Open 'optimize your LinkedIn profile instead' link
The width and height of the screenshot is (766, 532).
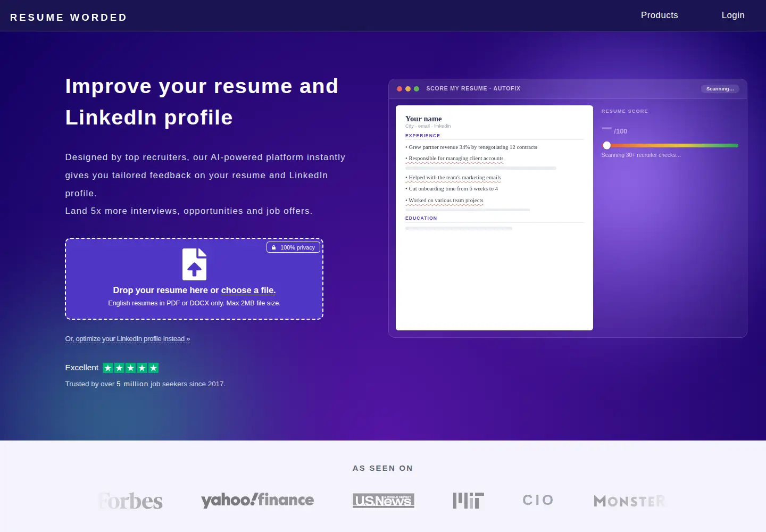click(128, 339)
